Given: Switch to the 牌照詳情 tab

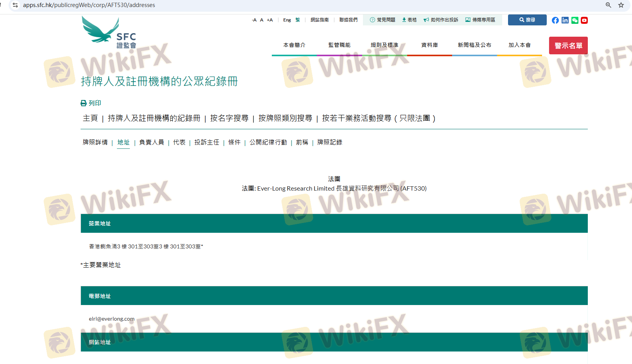Looking at the screenshot, I should pos(95,143).
